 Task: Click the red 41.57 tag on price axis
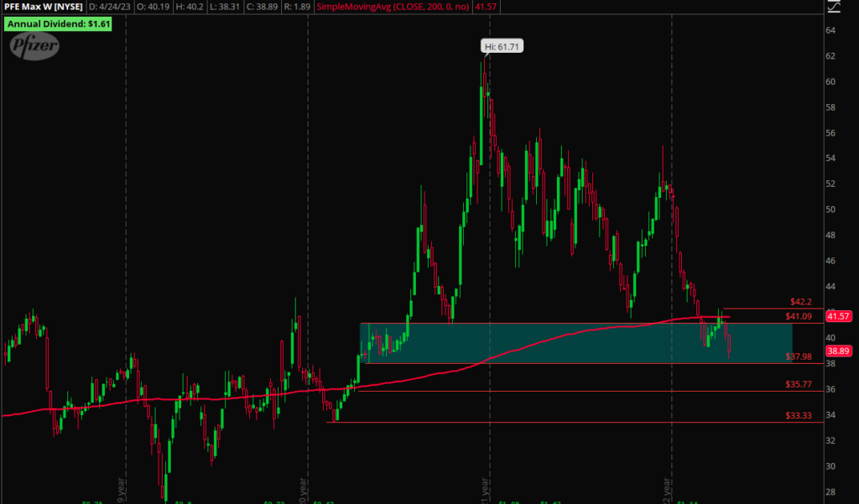tap(839, 316)
